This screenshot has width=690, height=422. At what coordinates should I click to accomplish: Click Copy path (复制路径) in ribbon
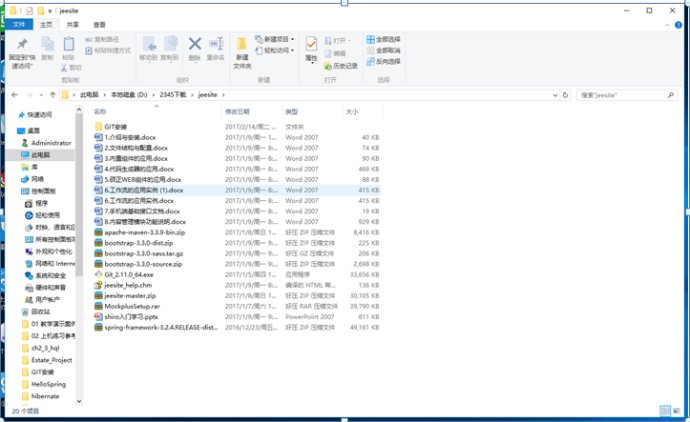click(x=102, y=40)
